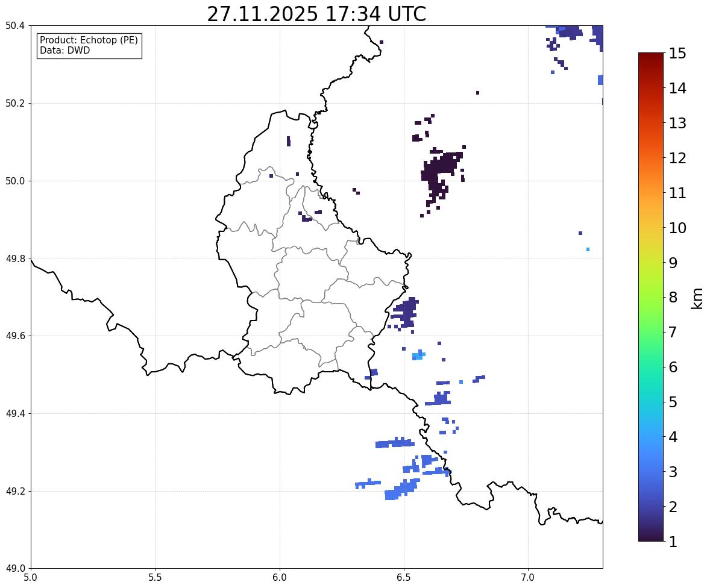Viewport: 710px width, 588px height.
Task: Click the y-axis latitude label 50.4
Action: tap(14, 26)
